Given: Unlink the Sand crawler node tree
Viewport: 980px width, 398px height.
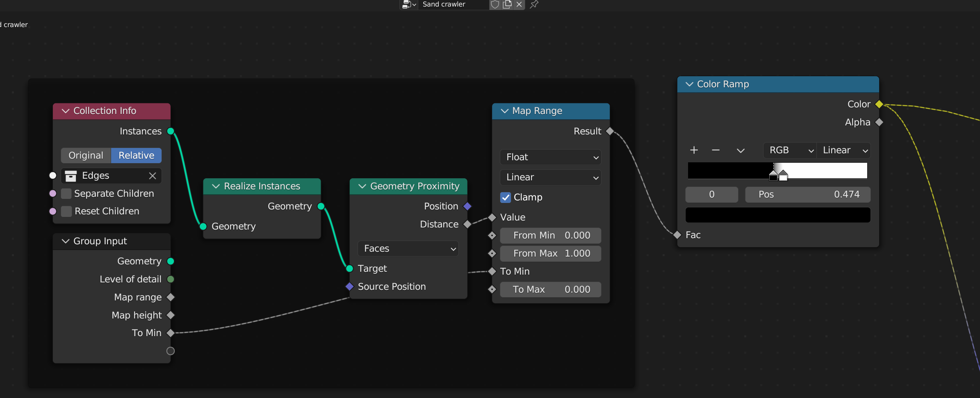Looking at the screenshot, I should (519, 5).
